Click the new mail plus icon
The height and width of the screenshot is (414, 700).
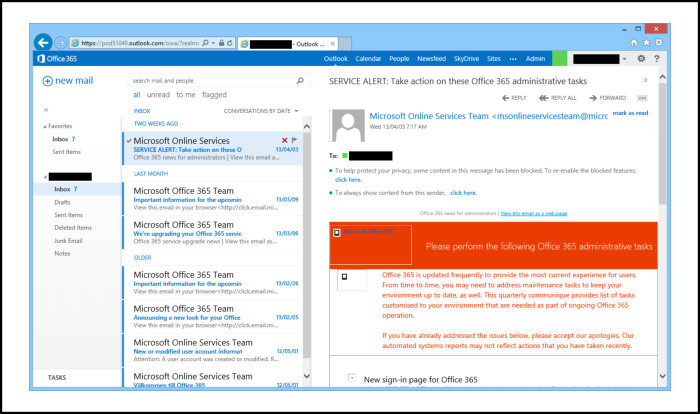[47, 81]
